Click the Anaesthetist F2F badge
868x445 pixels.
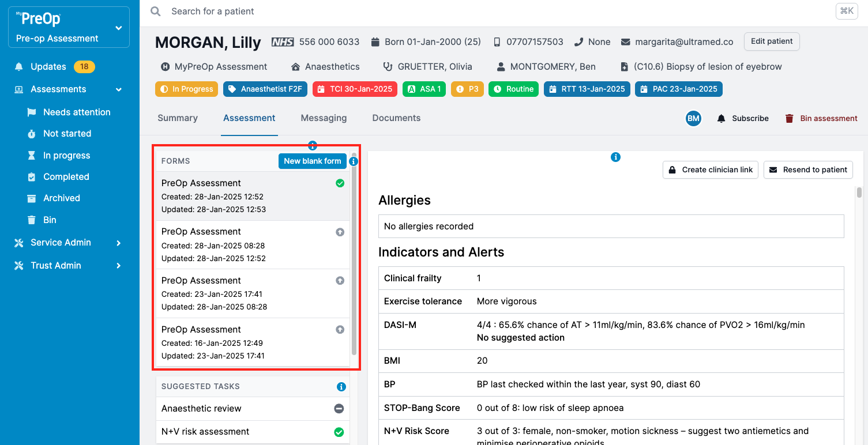coord(265,89)
